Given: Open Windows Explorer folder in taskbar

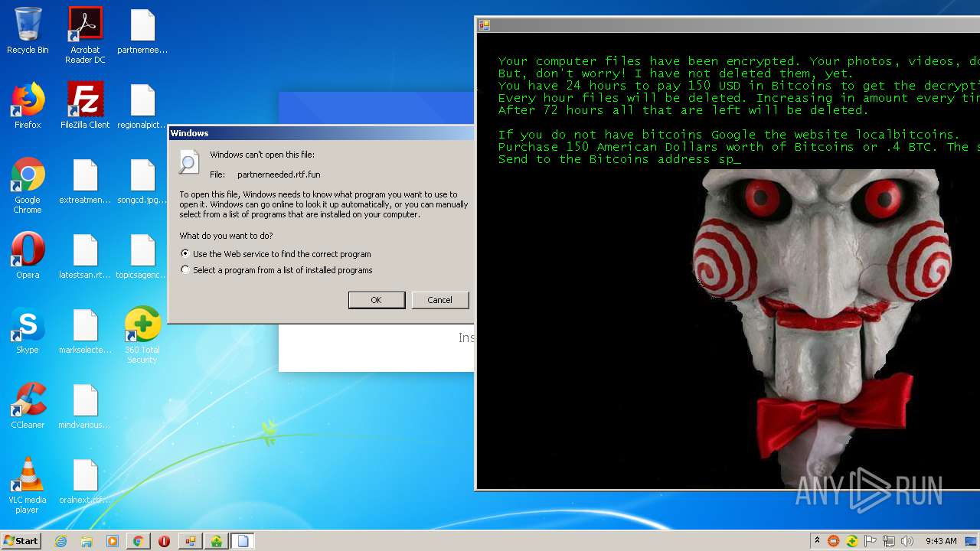Looking at the screenshot, I should [x=87, y=541].
